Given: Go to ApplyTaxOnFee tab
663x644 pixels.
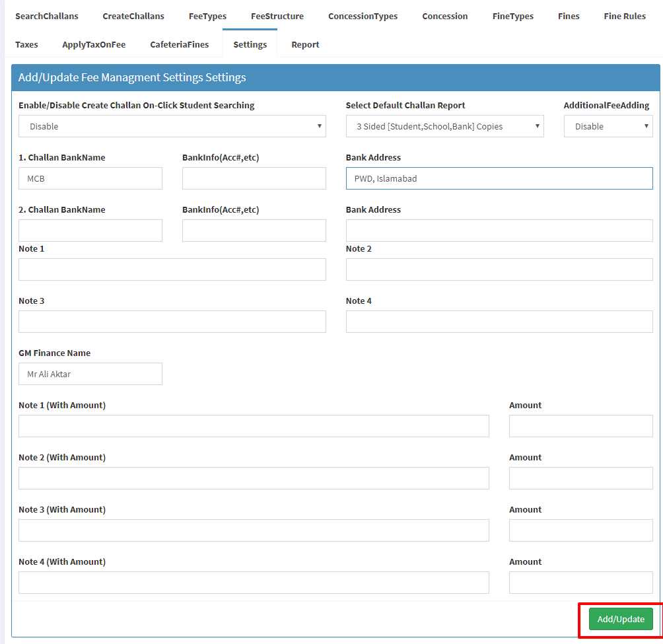Looking at the screenshot, I should [x=94, y=44].
